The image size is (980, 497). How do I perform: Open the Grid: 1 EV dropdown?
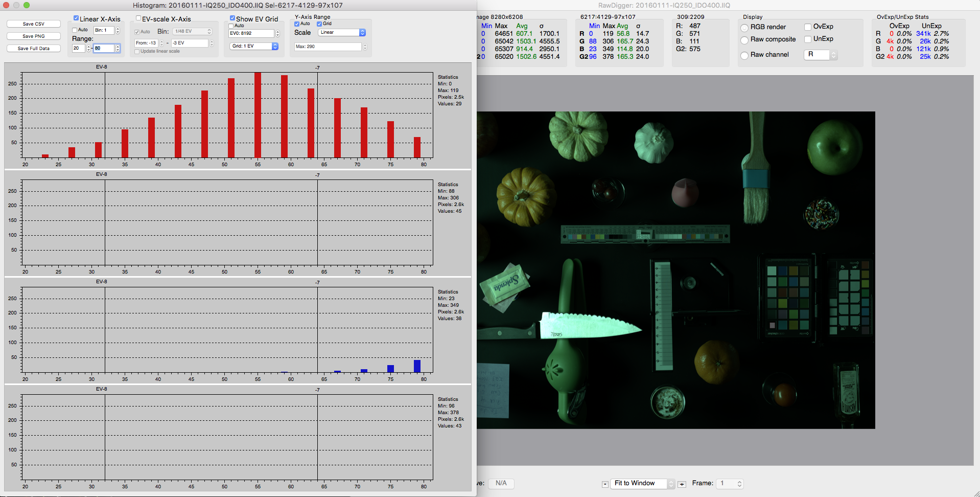(254, 47)
